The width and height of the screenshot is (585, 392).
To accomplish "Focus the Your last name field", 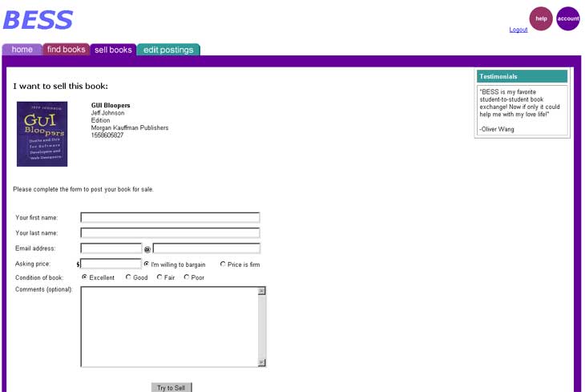I will (170, 232).
